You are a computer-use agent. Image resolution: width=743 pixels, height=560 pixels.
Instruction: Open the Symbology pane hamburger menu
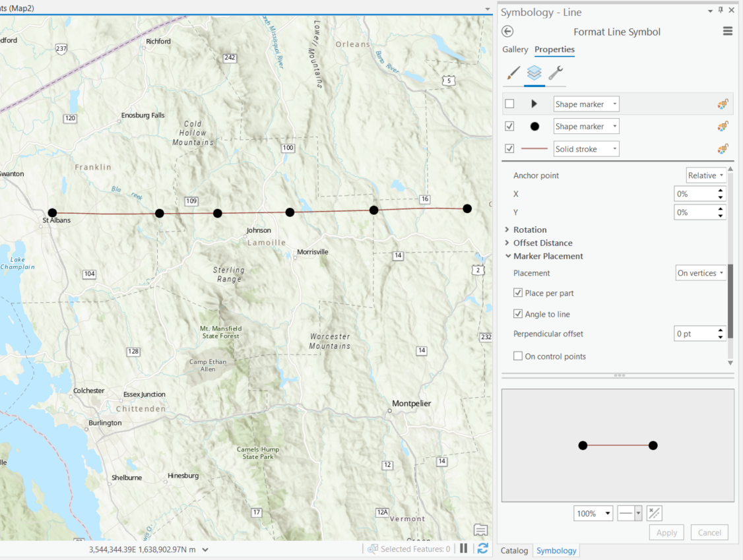(x=727, y=30)
